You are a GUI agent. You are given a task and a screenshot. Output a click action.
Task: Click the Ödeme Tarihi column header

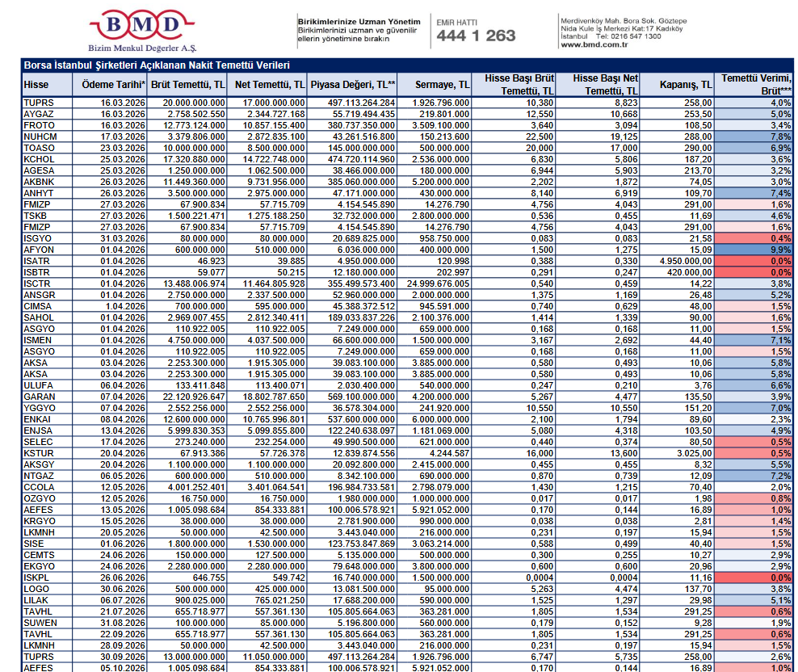[x=110, y=85]
